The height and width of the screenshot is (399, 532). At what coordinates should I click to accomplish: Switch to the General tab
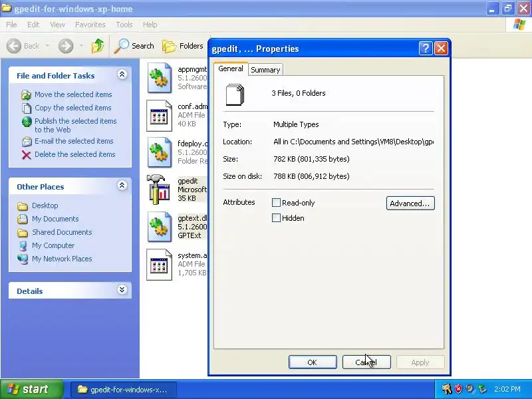(231, 68)
